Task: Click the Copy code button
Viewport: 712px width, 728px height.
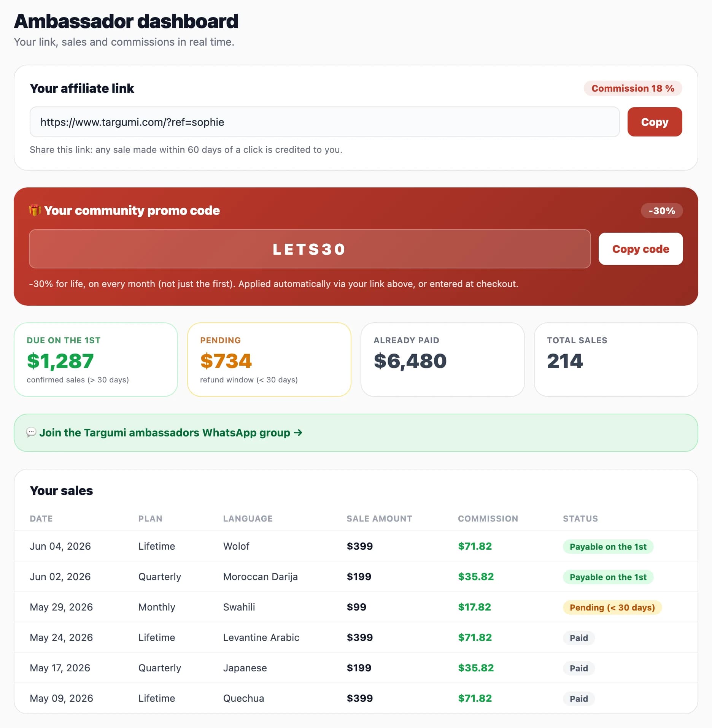Action: (x=640, y=249)
